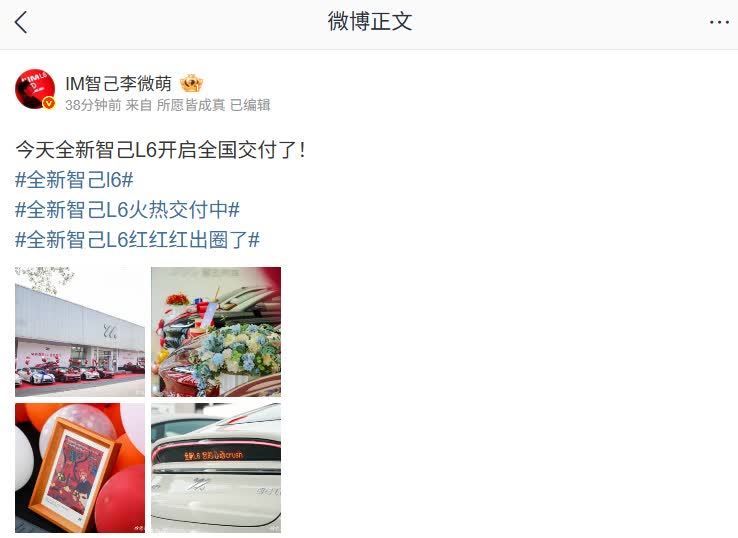Screen dimensions: 738x538
Task: Click the 38分钟前 timestamp
Action: (93, 105)
